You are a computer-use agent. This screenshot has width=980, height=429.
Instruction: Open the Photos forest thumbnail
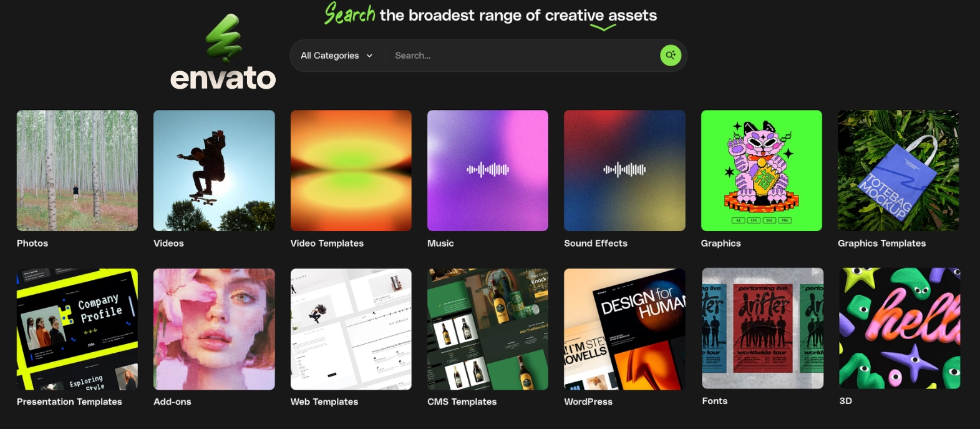tap(77, 170)
